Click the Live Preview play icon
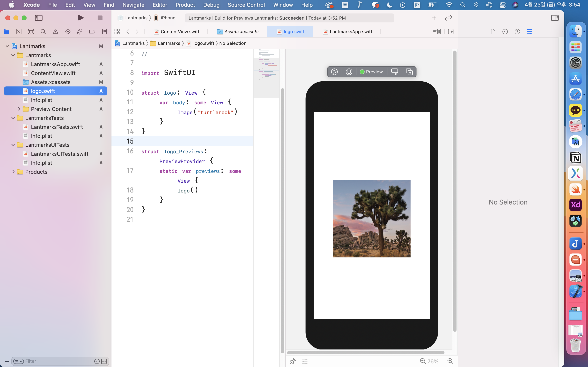Image resolution: width=588 pixels, height=367 pixels. pyautogui.click(x=334, y=72)
